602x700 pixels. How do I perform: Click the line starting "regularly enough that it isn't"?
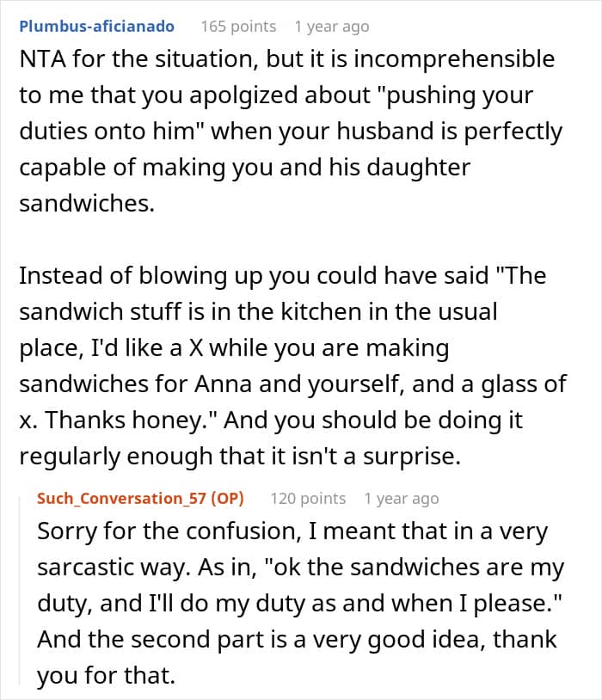pyautogui.click(x=240, y=457)
